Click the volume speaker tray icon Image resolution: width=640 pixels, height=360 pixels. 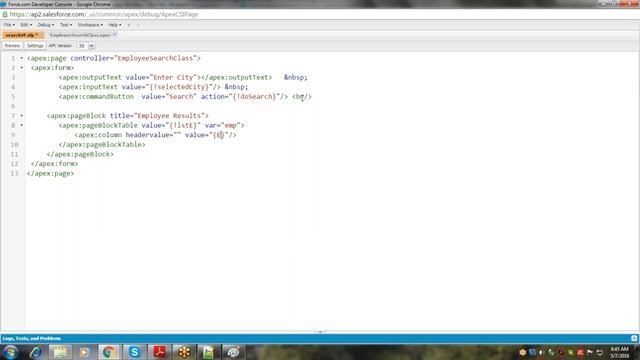click(542, 352)
